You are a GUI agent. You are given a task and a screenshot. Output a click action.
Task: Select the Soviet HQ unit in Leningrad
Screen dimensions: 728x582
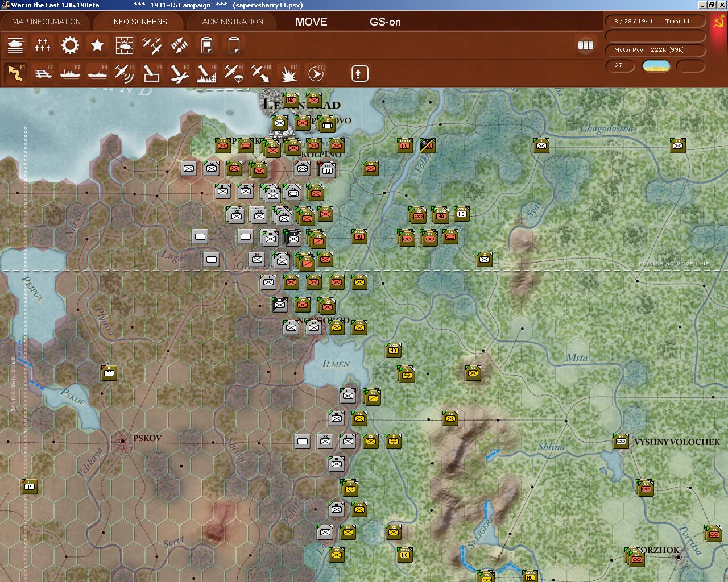(291, 101)
